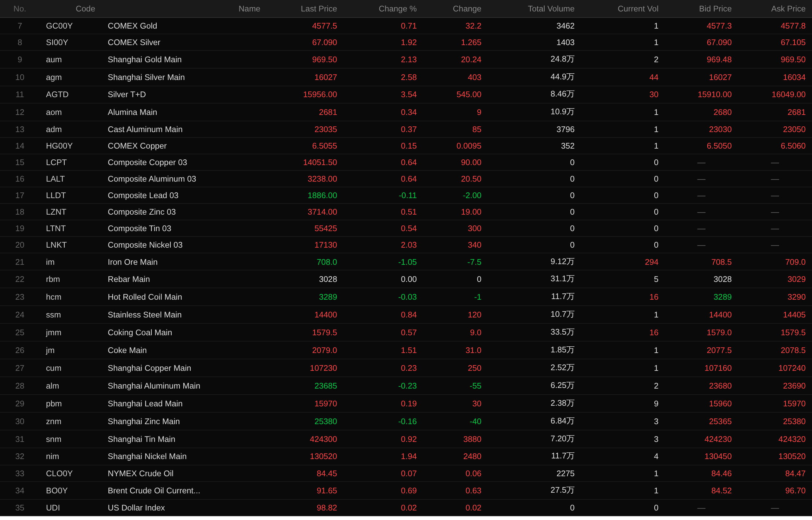Click the code HG00Y

(x=59, y=146)
